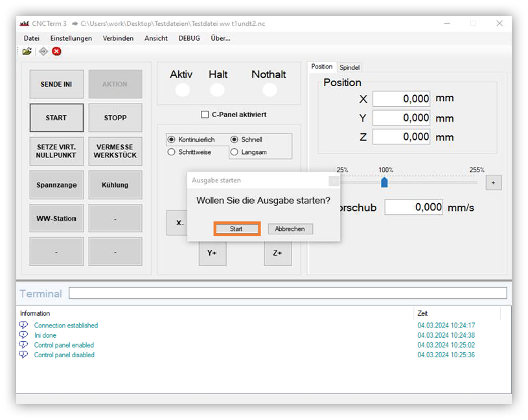Jog with the X- button

(177, 223)
